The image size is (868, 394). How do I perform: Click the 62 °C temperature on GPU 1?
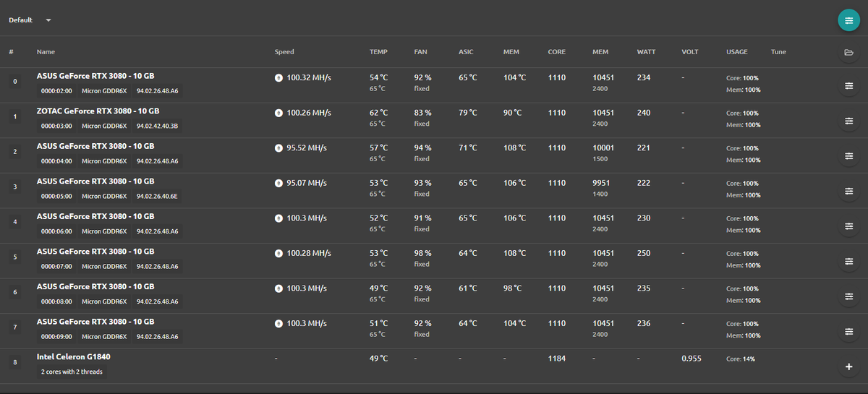378,113
